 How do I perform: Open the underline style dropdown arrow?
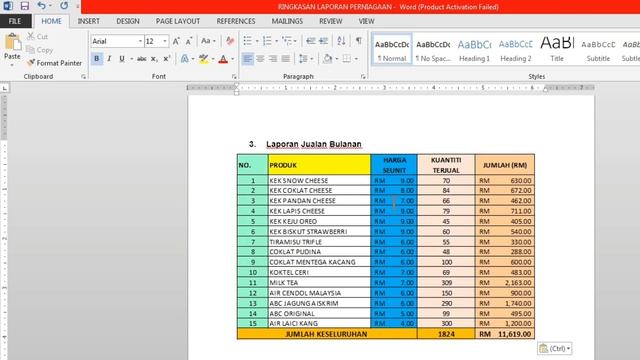131,59
